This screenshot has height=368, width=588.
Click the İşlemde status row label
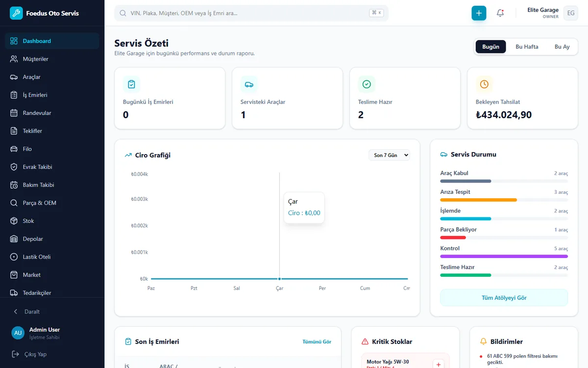click(450, 211)
